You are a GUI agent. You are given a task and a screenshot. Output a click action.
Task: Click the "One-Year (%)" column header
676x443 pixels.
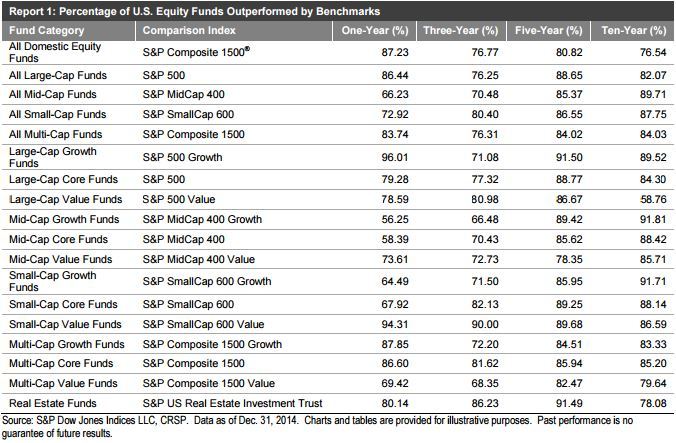374,31
